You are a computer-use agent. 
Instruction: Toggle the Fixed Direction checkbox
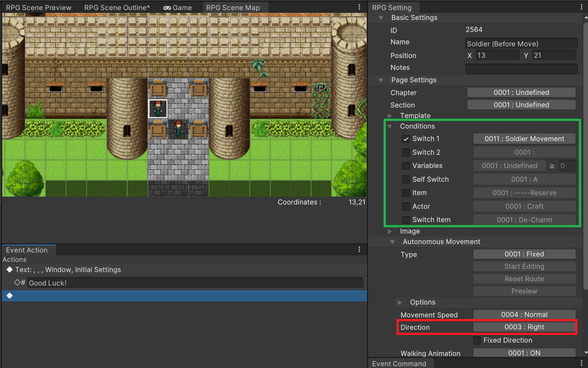click(477, 341)
